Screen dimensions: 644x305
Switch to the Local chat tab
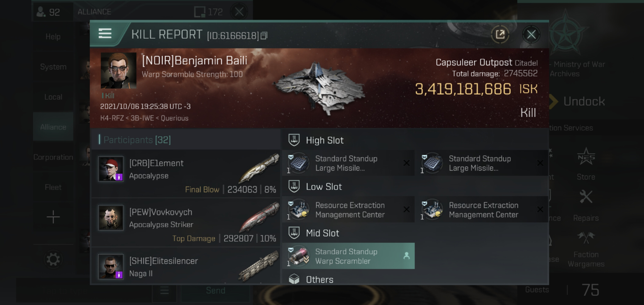53,97
